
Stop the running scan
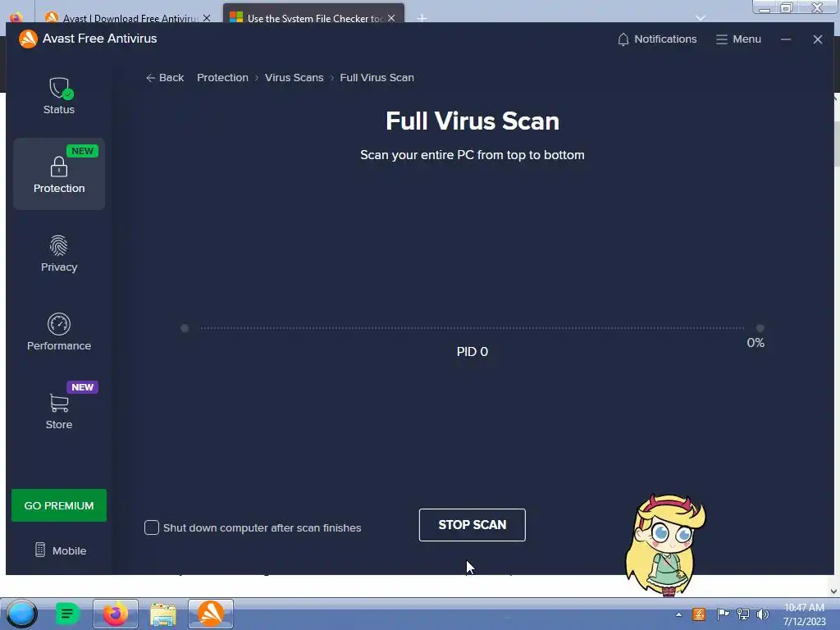pyautogui.click(x=472, y=525)
